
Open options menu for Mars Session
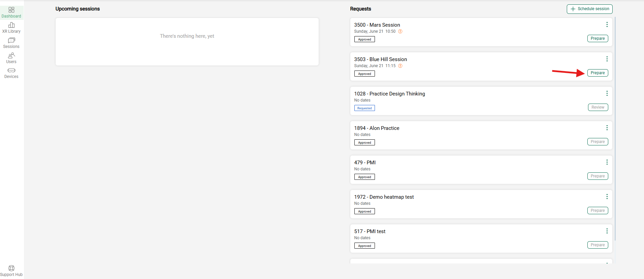(607, 25)
